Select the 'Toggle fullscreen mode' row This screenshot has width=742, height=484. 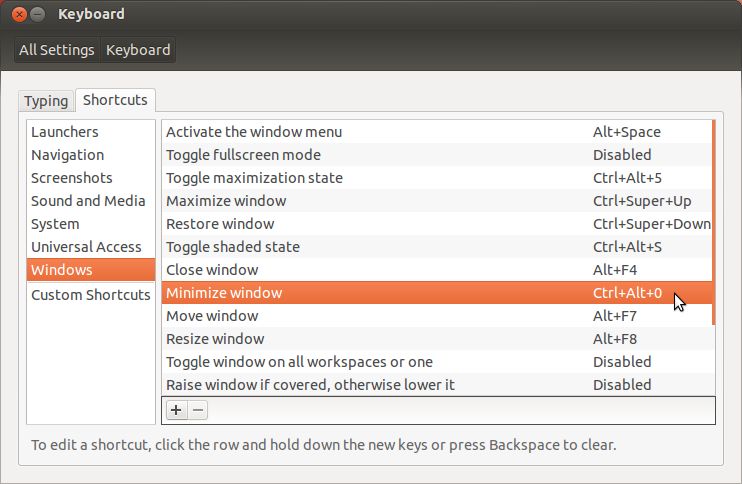(x=437, y=155)
